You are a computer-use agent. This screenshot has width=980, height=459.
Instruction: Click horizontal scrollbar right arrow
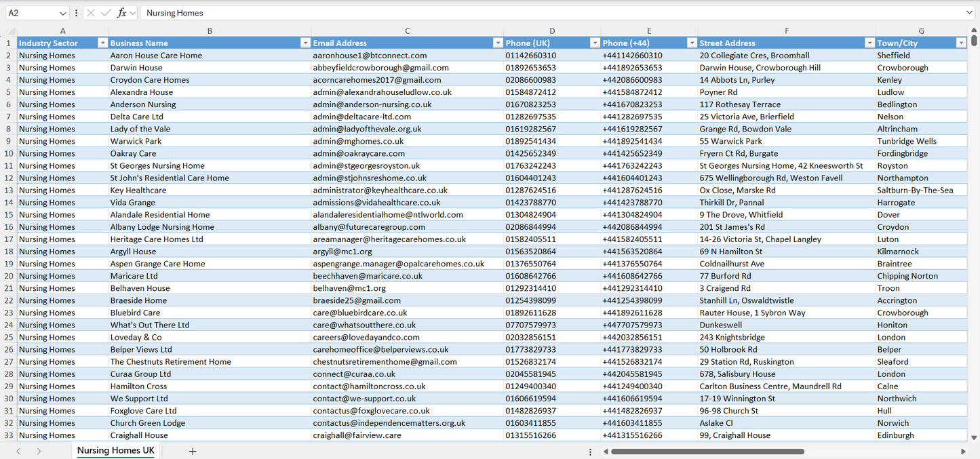pos(963,452)
